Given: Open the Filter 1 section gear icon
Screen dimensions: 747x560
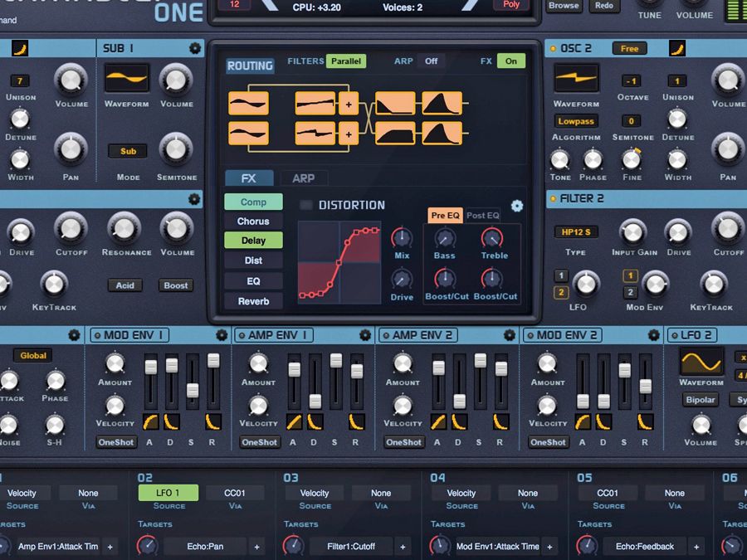Looking at the screenshot, I should pyautogui.click(x=194, y=199).
